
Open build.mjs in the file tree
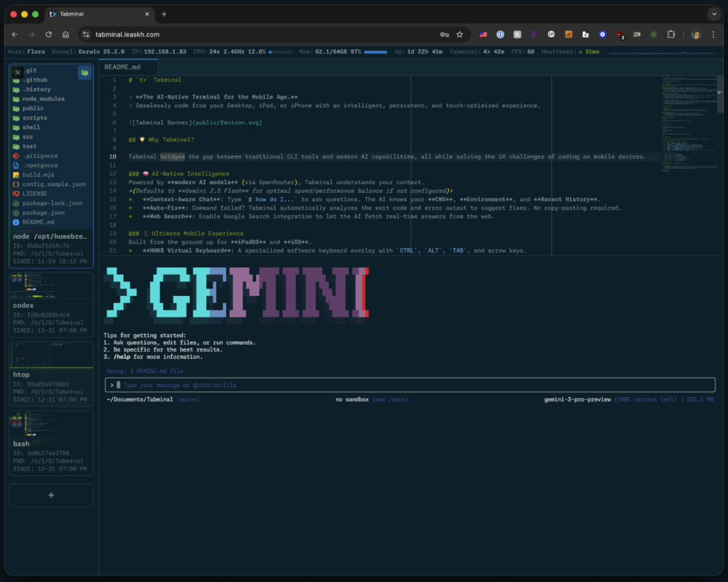pyautogui.click(x=38, y=175)
